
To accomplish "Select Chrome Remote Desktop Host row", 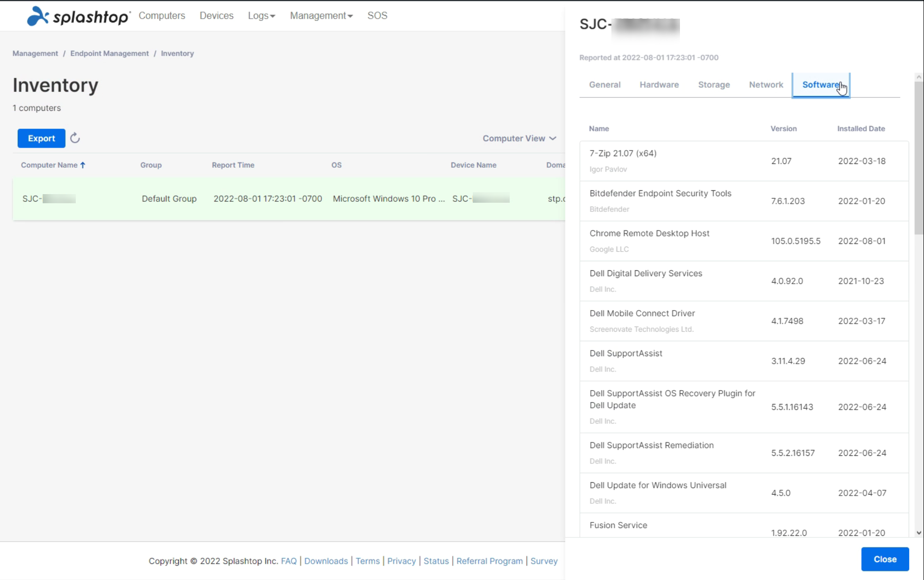I will point(744,241).
